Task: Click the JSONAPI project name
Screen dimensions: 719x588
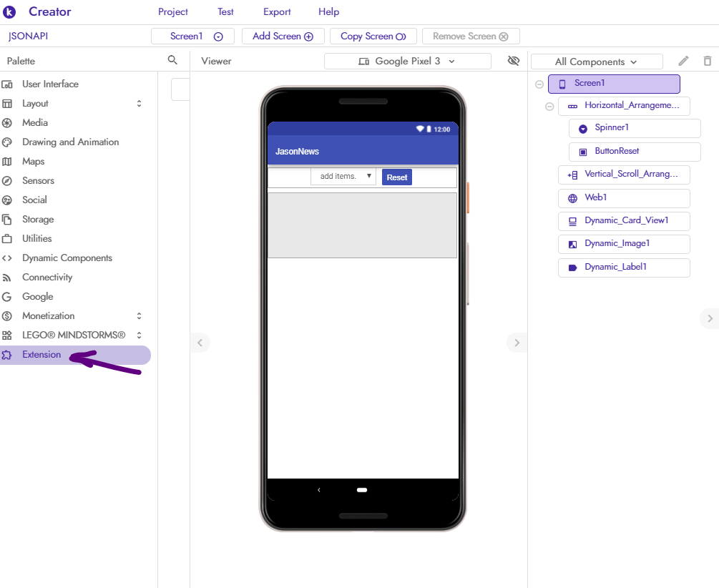Action: pos(28,36)
